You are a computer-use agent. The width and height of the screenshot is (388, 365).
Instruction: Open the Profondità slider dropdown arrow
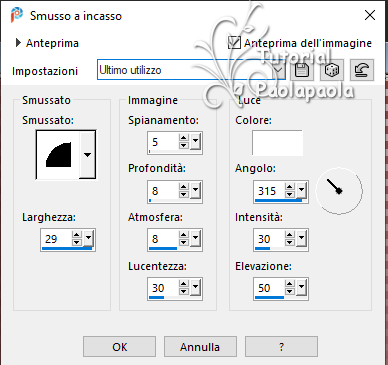tap(195, 191)
